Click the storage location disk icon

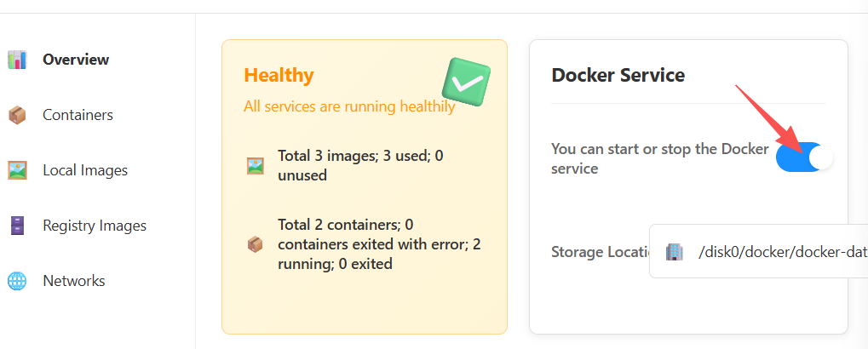pos(674,252)
